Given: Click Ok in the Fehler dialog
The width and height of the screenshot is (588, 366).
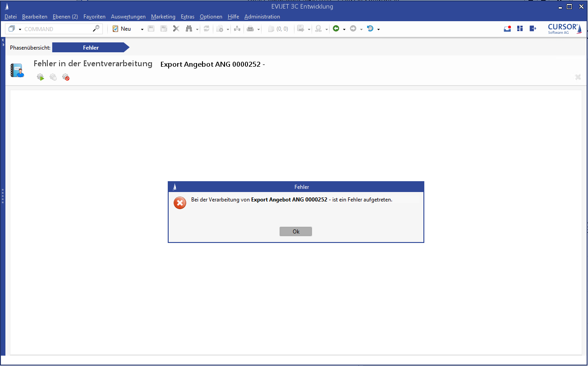Looking at the screenshot, I should coord(295,231).
